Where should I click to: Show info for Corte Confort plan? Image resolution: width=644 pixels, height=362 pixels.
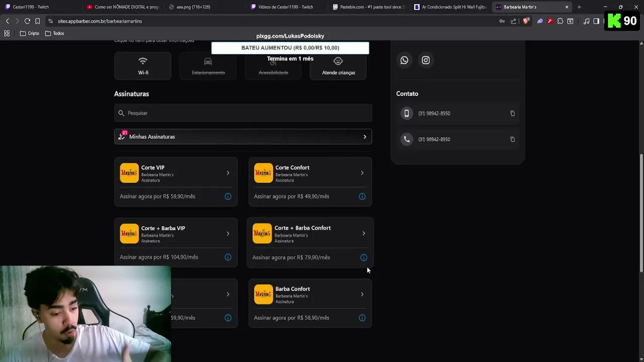pyautogui.click(x=362, y=197)
